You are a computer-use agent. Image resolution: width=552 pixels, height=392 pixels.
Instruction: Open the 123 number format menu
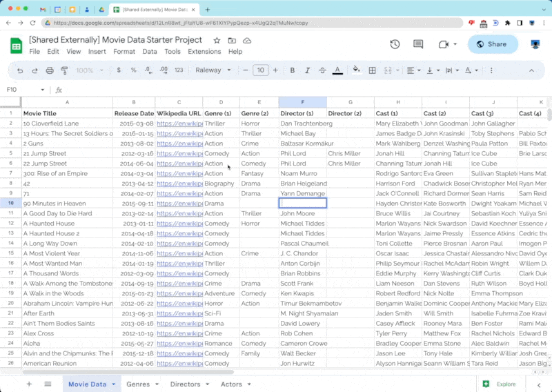coord(179,70)
